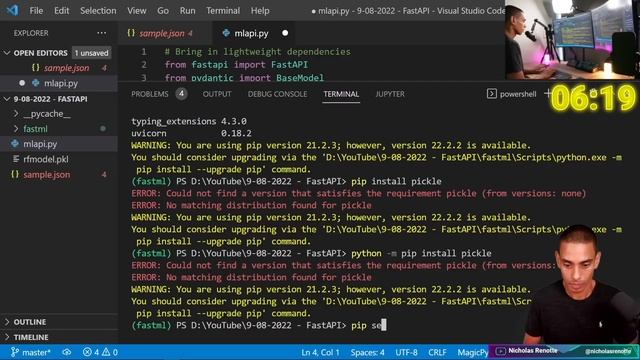Click the master branch status item
The height and width of the screenshot is (360, 640).
point(31,352)
